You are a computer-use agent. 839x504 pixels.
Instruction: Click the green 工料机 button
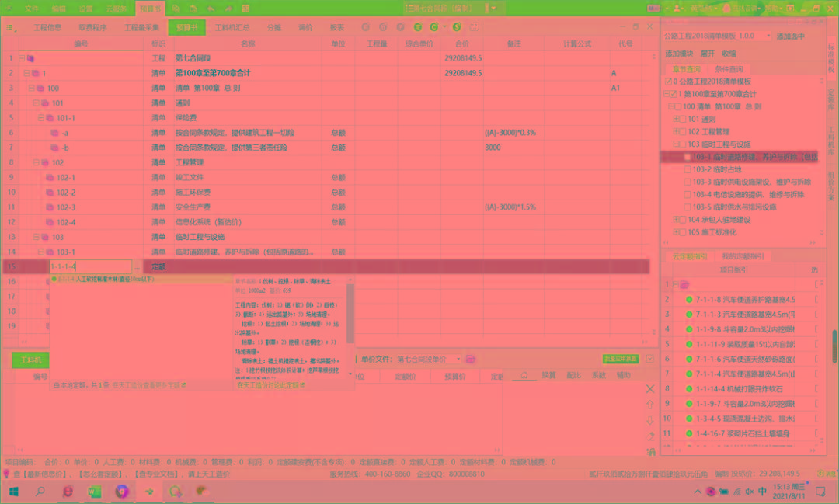30,360
